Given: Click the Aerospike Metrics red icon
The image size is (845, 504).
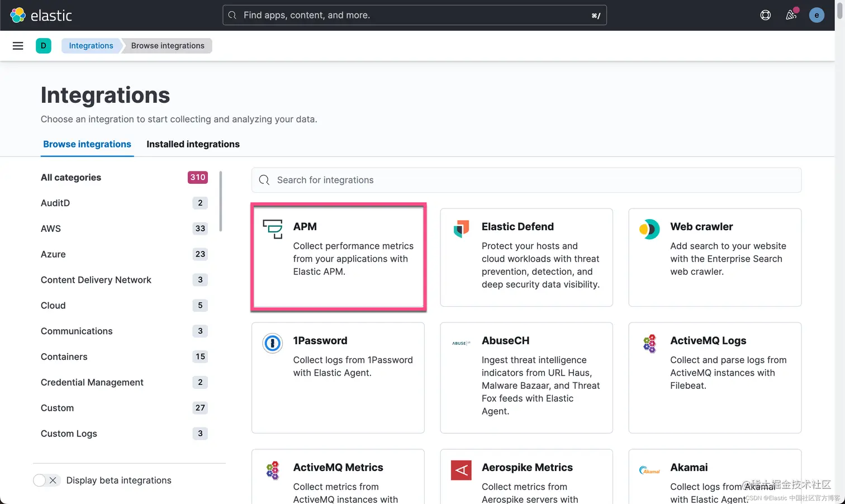Looking at the screenshot, I should click(x=461, y=470).
